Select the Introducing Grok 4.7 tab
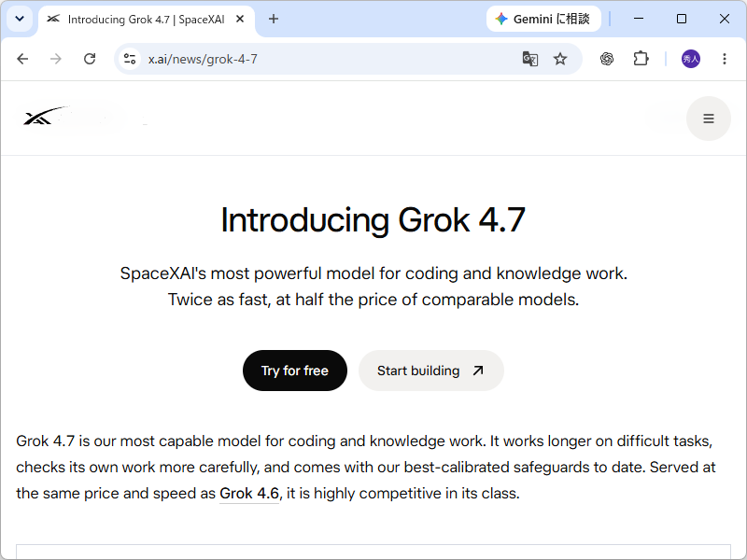Screen dimensions: 747x560 147,20
